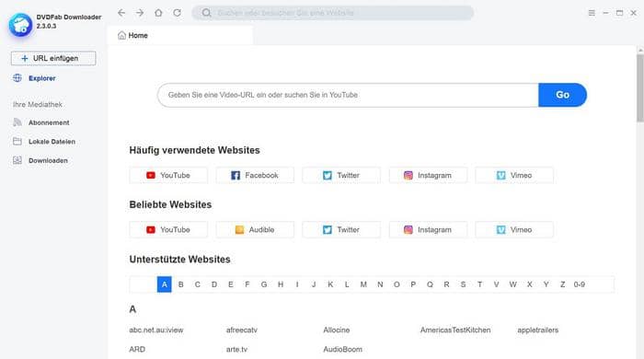The height and width of the screenshot is (359, 644).
Task: Select letter E in alphabet filter
Action: click(231, 284)
